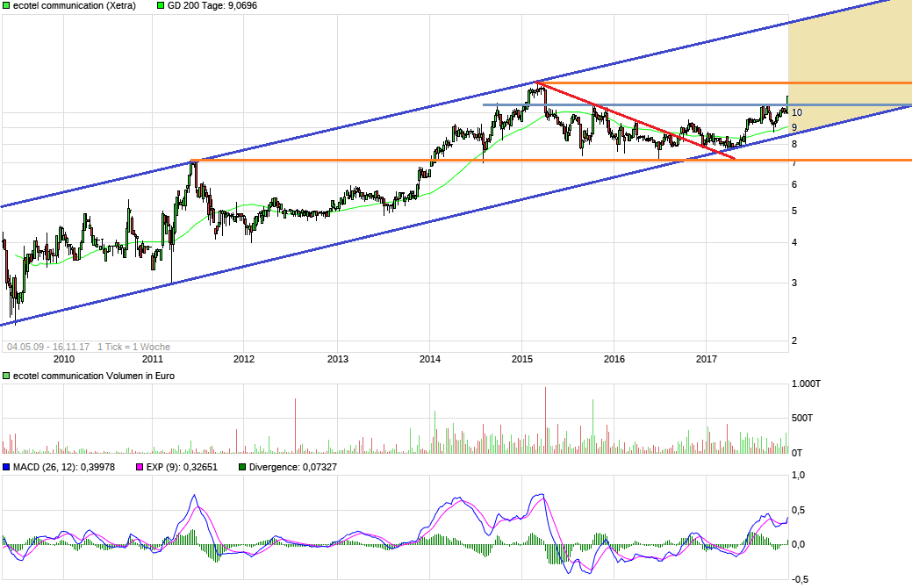
Task: Click the green GD 200 Tage legend swatch
Action: click(161, 5)
